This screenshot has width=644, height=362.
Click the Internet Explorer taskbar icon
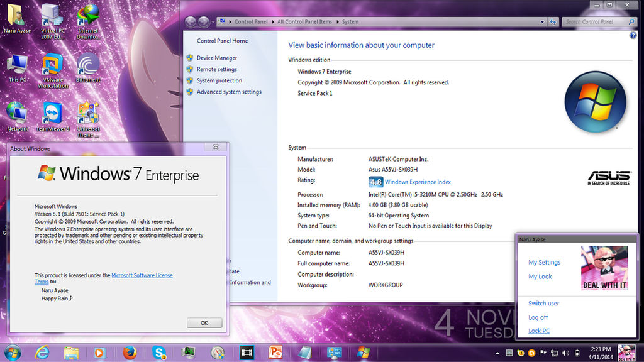point(43,353)
